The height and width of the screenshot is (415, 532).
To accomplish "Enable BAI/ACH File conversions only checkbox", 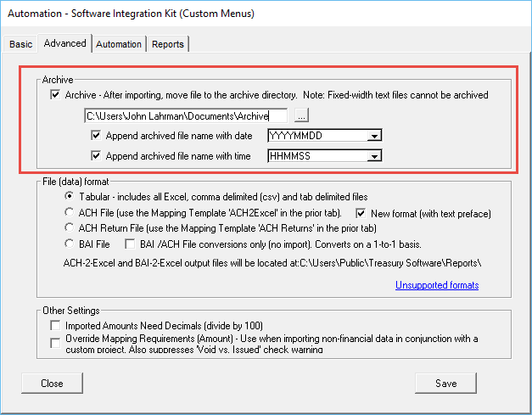I will coord(131,244).
